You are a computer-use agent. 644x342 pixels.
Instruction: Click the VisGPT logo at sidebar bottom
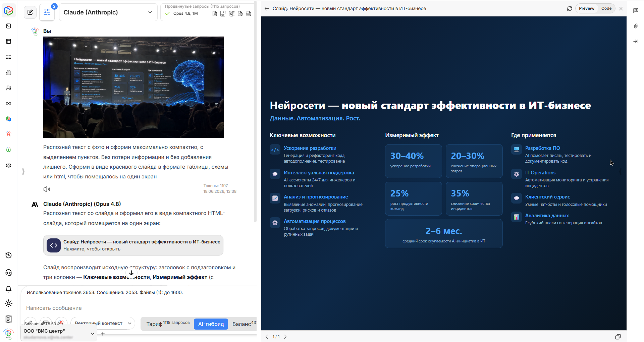(8, 334)
